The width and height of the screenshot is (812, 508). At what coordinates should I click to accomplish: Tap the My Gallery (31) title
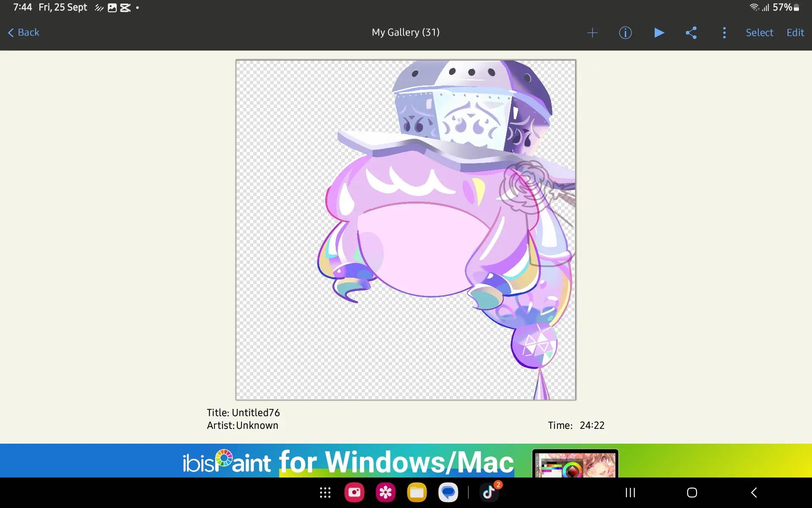(x=406, y=33)
